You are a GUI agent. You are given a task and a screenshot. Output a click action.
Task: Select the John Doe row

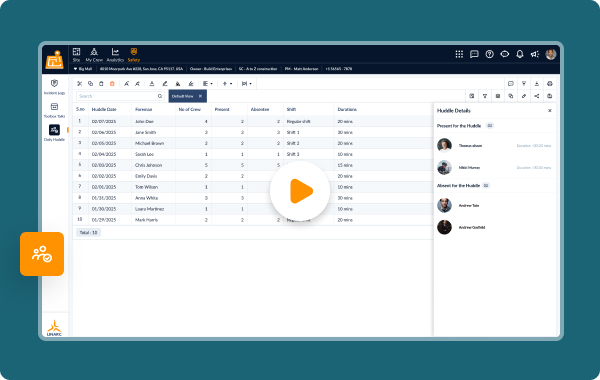(x=253, y=121)
